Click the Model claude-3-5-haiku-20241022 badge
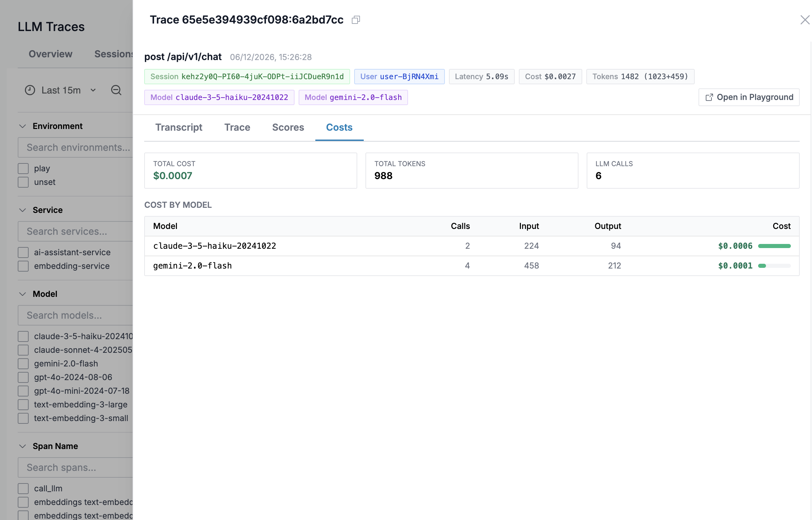Image resolution: width=812 pixels, height=520 pixels. coord(219,97)
